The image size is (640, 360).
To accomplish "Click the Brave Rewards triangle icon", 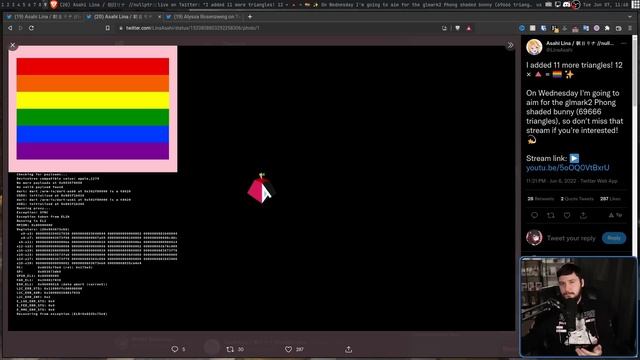I will tap(469, 28).
